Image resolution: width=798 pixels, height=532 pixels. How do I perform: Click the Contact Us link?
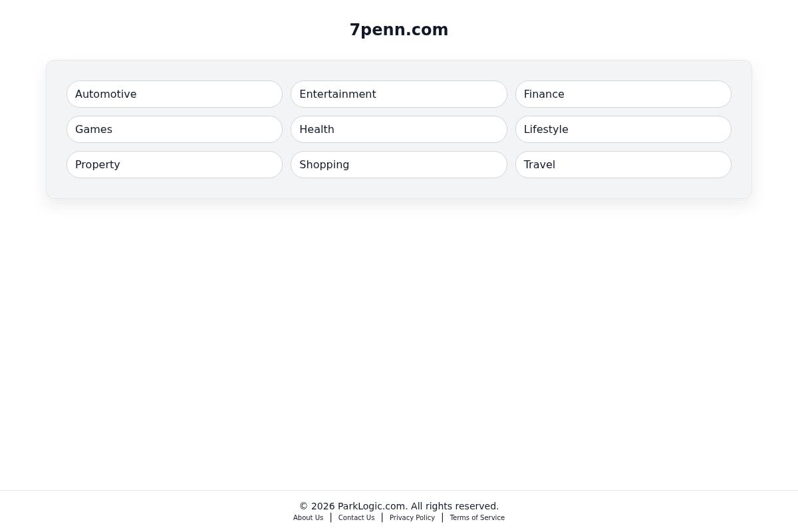[x=356, y=517]
